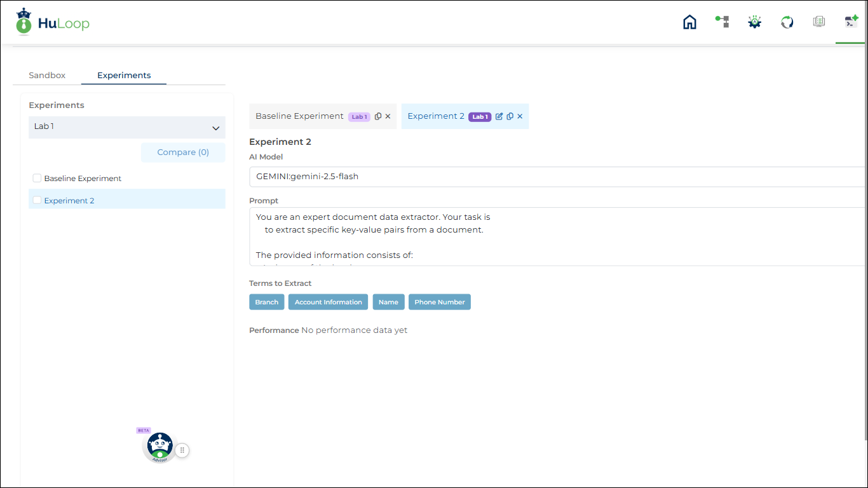
Task: Open the AI terminal sparkle icon
Action: (851, 22)
